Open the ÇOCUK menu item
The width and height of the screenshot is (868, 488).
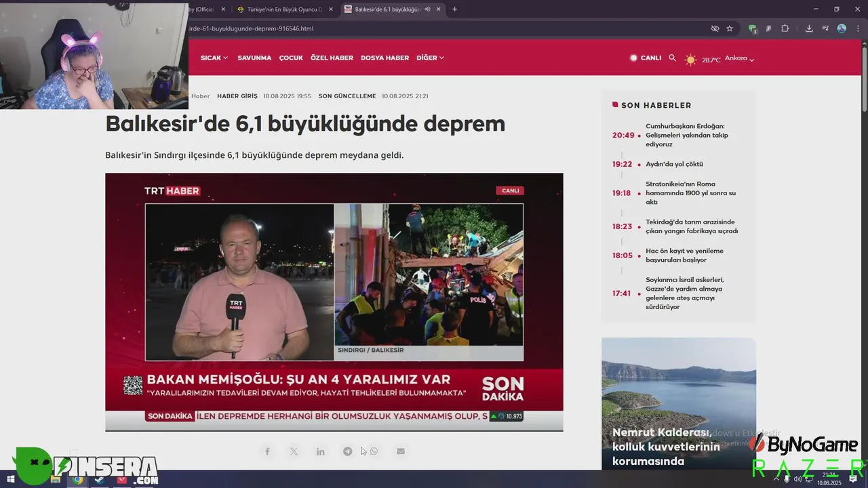tap(291, 58)
